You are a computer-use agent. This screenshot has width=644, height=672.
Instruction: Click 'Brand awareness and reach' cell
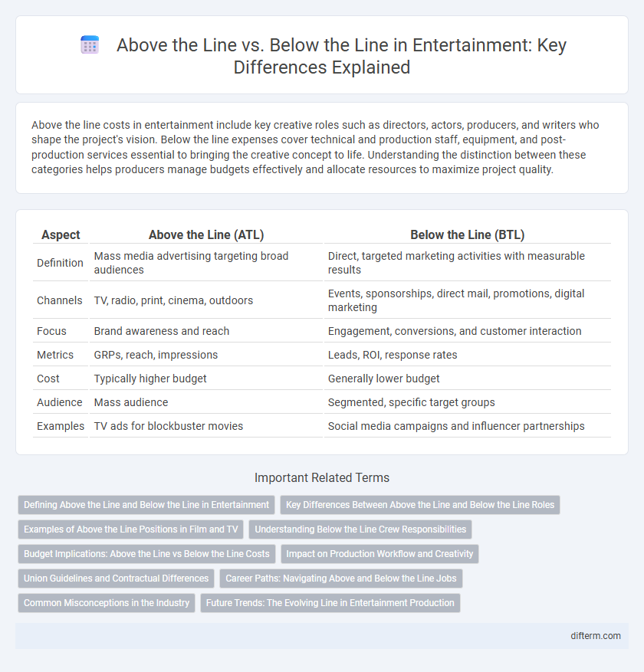(x=205, y=331)
